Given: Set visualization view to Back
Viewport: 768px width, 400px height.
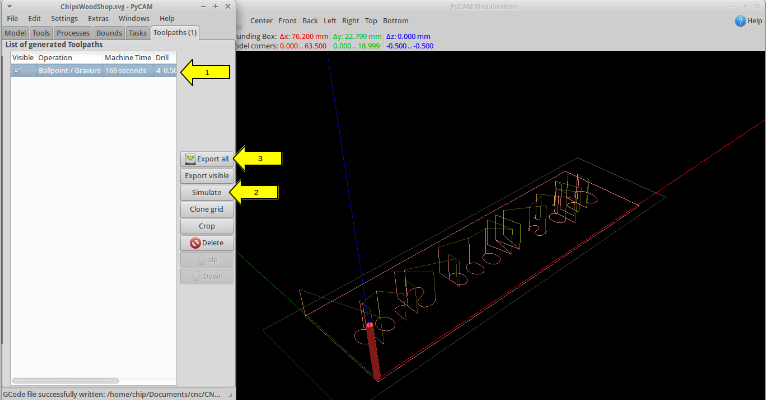Looking at the screenshot, I should [x=310, y=21].
